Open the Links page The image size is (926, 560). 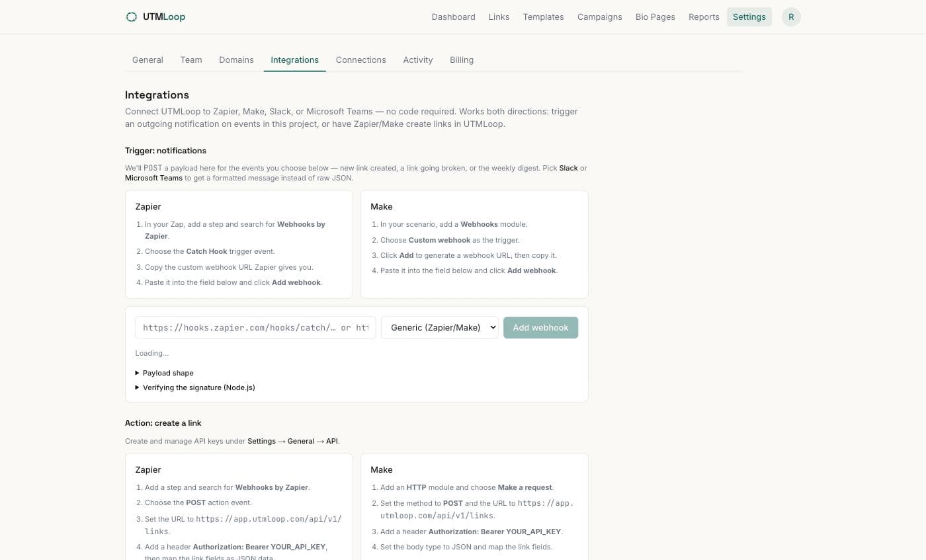click(x=499, y=17)
